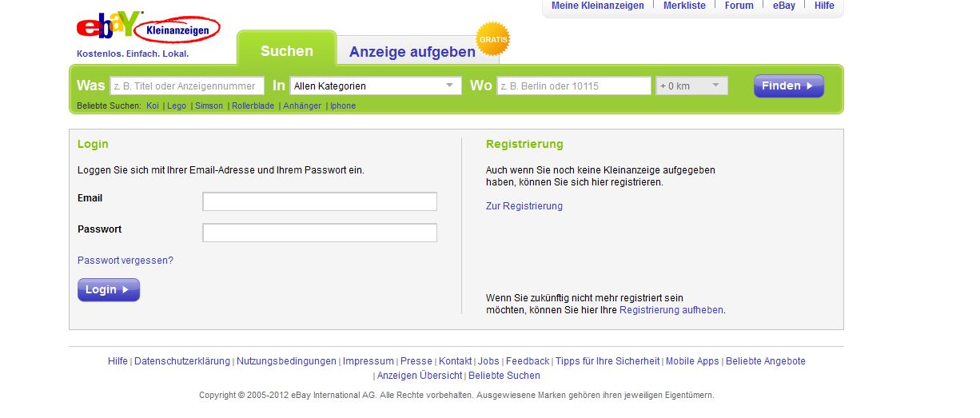The width and height of the screenshot is (980, 418).
Task: Select popular search Iphone
Action: 343,105
